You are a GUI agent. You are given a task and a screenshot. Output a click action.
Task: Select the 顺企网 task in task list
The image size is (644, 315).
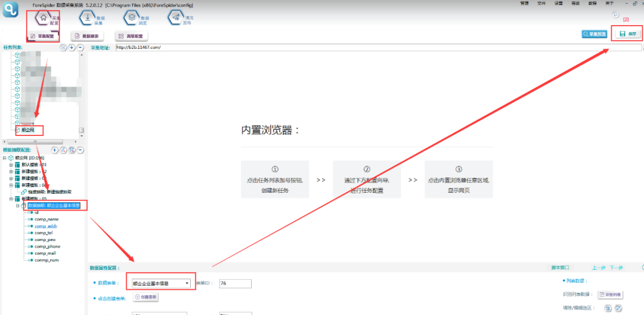coord(27,131)
